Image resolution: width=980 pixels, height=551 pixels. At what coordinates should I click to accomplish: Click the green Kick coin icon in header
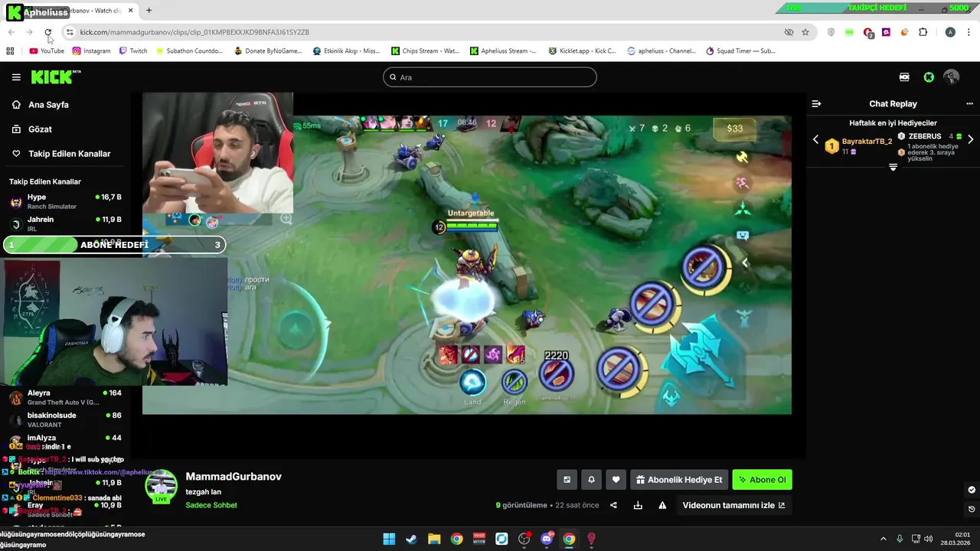coord(929,77)
